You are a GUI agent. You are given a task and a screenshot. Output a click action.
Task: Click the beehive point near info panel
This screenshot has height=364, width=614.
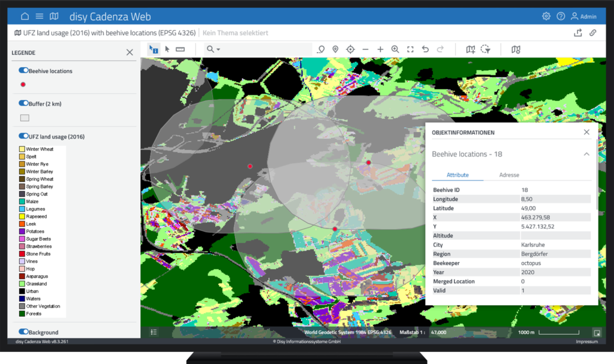(369, 163)
